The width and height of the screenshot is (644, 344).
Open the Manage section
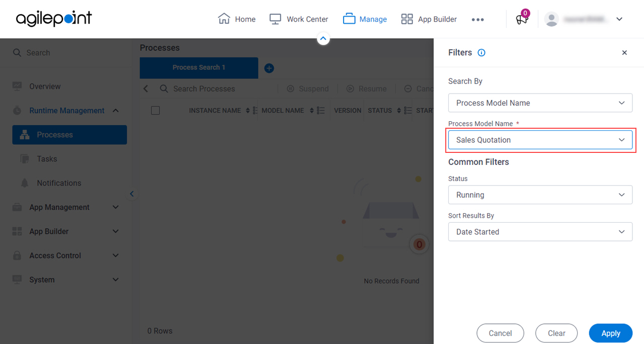[365, 19]
